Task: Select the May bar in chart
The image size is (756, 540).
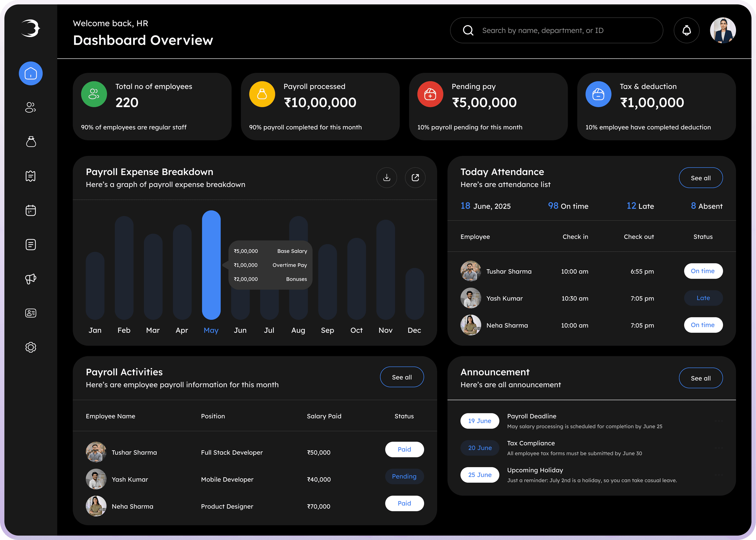Action: tap(211, 265)
